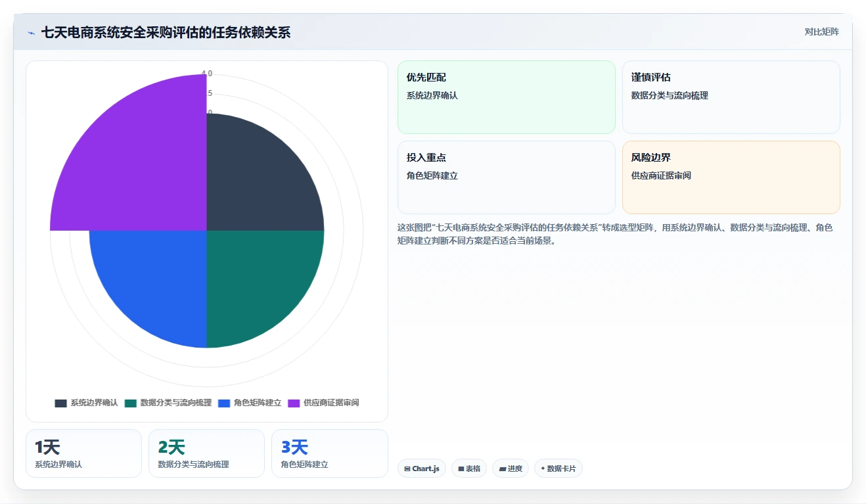Click the icon inside the Chart.js chip
The height and width of the screenshot is (504, 866).
click(407, 469)
